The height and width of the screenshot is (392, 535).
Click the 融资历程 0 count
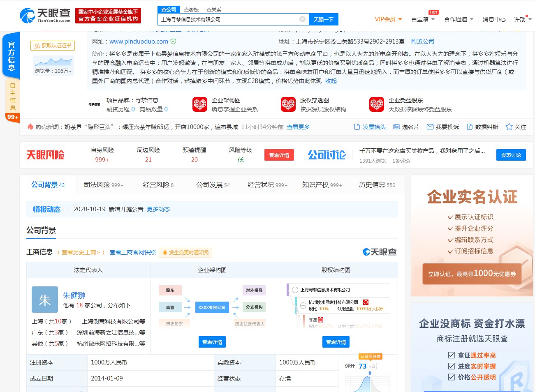point(133,109)
